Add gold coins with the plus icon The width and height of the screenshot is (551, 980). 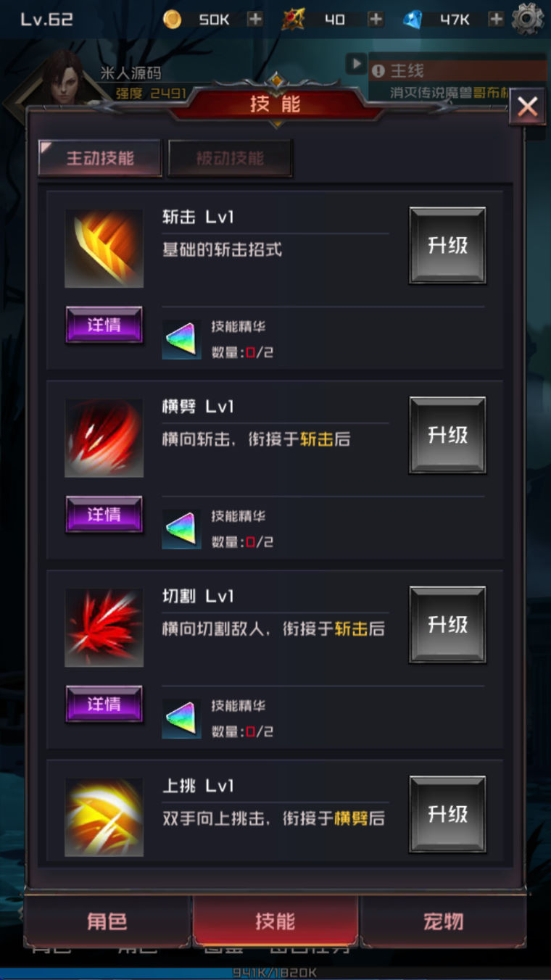(255, 20)
